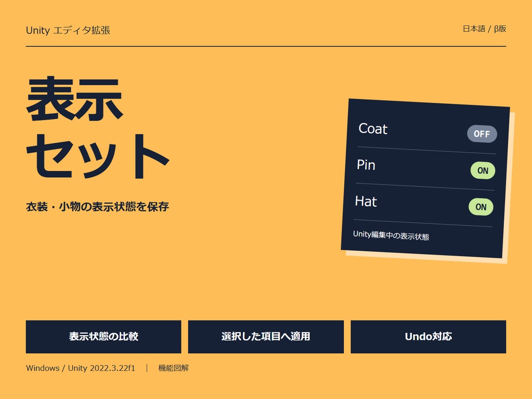Screen dimensions: 532x399
Task: Click the 日本語 / β版 label
Action: (x=485, y=29)
